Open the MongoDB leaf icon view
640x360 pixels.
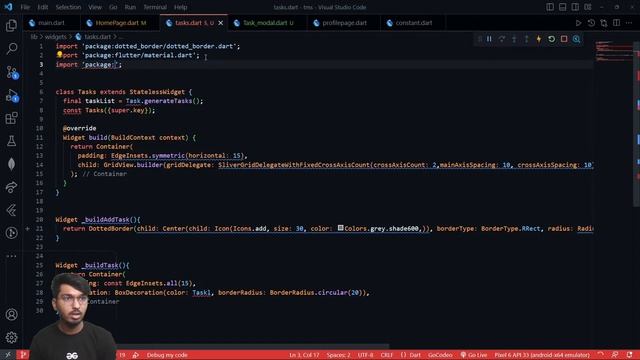pos(11,164)
